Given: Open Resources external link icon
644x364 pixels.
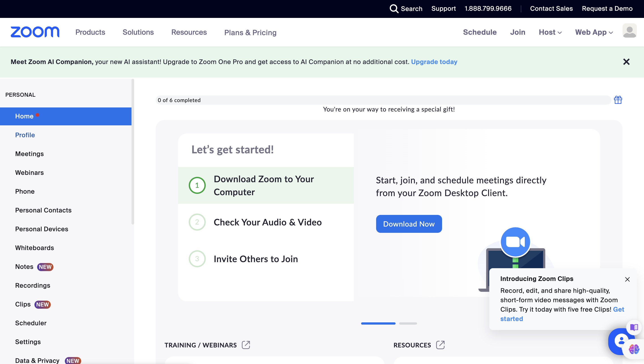Looking at the screenshot, I should click(440, 345).
